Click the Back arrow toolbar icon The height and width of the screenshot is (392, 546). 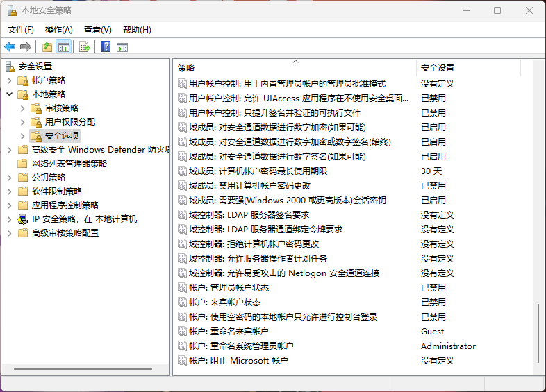pos(10,46)
